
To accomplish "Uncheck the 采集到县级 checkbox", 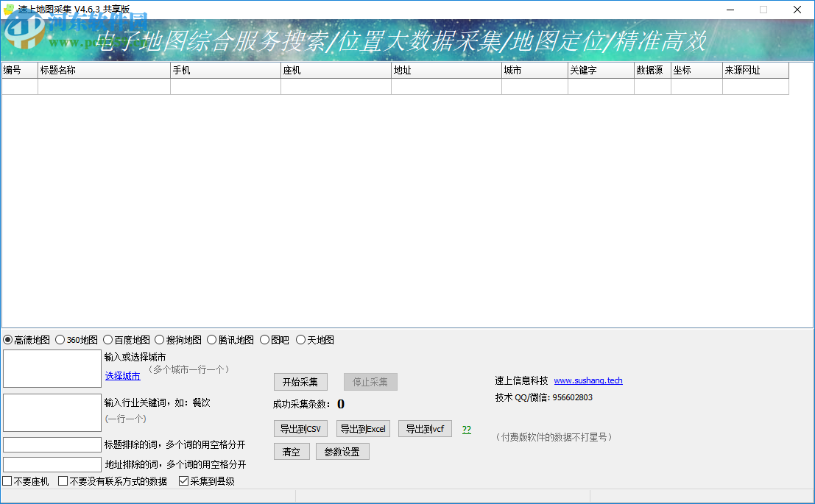I will pyautogui.click(x=183, y=481).
